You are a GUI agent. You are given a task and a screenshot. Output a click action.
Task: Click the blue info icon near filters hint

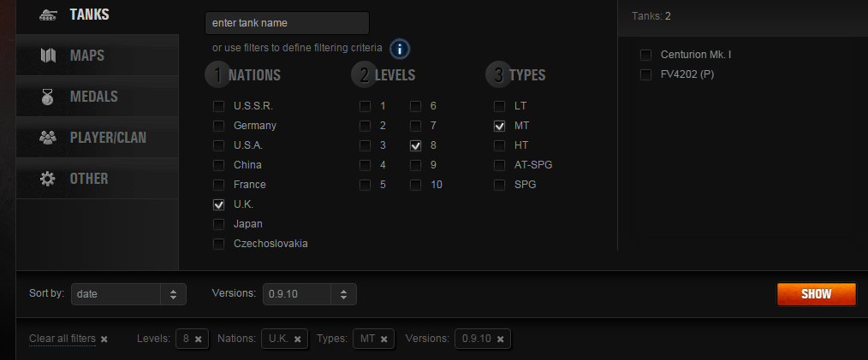coord(400,49)
